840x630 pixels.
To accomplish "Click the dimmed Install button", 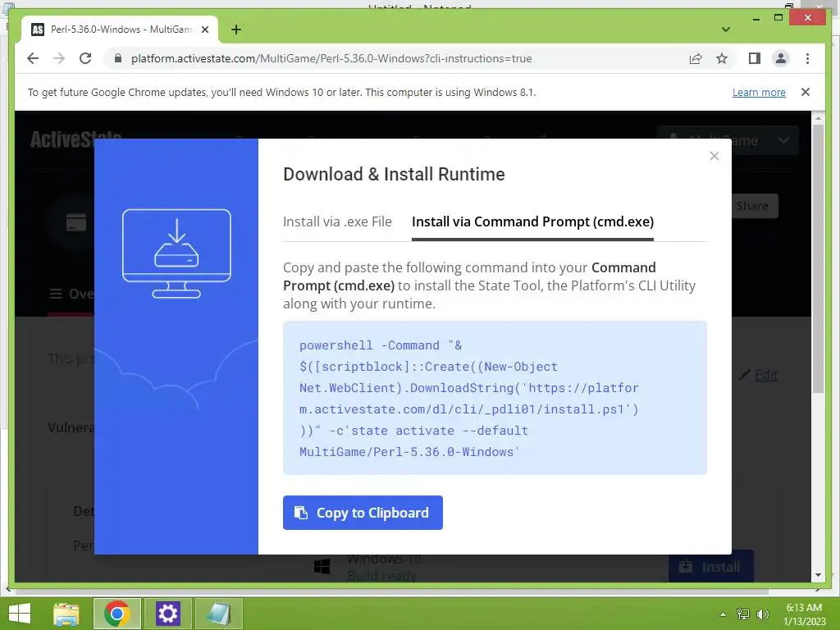I will click(x=710, y=566).
